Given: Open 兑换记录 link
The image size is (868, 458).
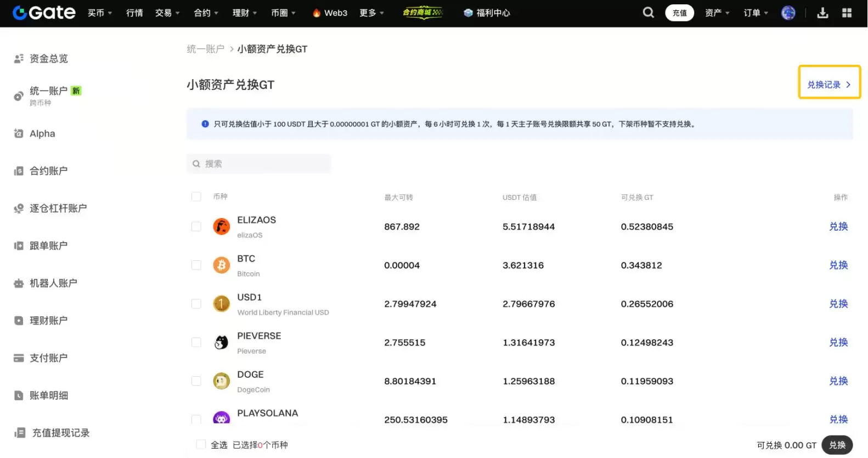Looking at the screenshot, I should click(828, 85).
